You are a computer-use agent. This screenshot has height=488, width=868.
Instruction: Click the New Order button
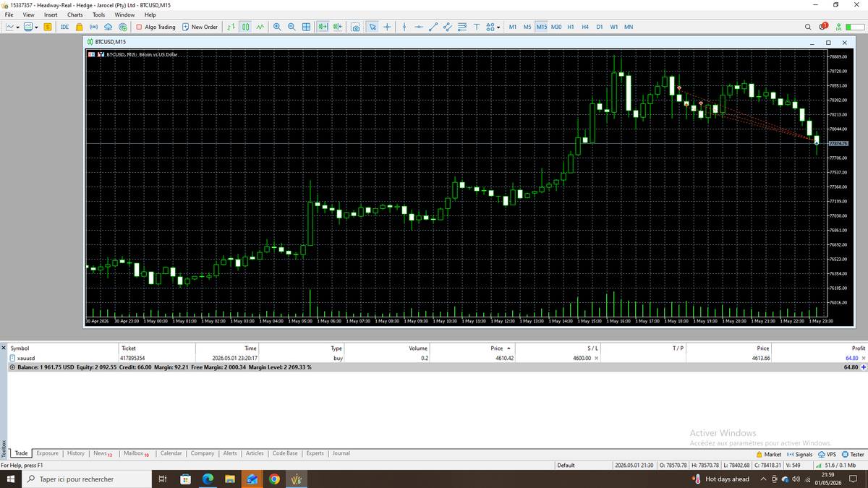tap(200, 27)
